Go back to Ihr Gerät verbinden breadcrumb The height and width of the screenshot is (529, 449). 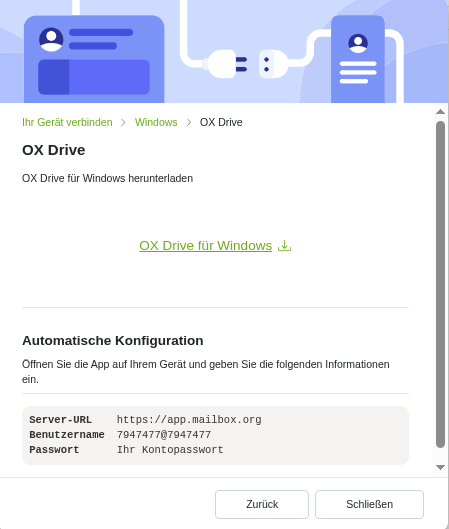(x=67, y=122)
